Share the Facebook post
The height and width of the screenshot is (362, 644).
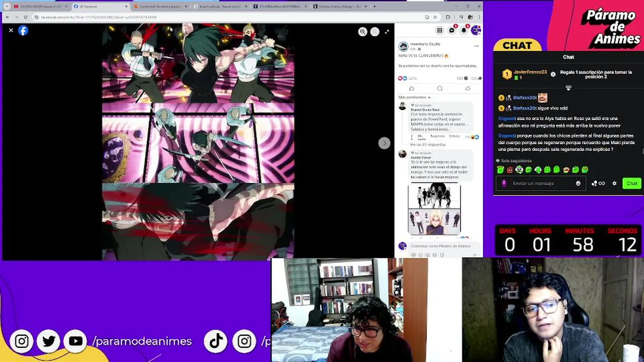467,88
